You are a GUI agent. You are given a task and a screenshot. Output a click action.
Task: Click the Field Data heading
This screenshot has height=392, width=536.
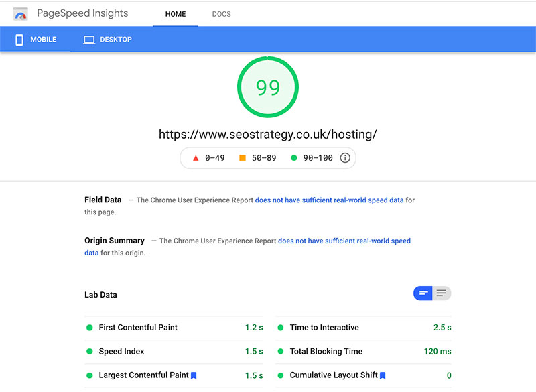click(x=103, y=200)
